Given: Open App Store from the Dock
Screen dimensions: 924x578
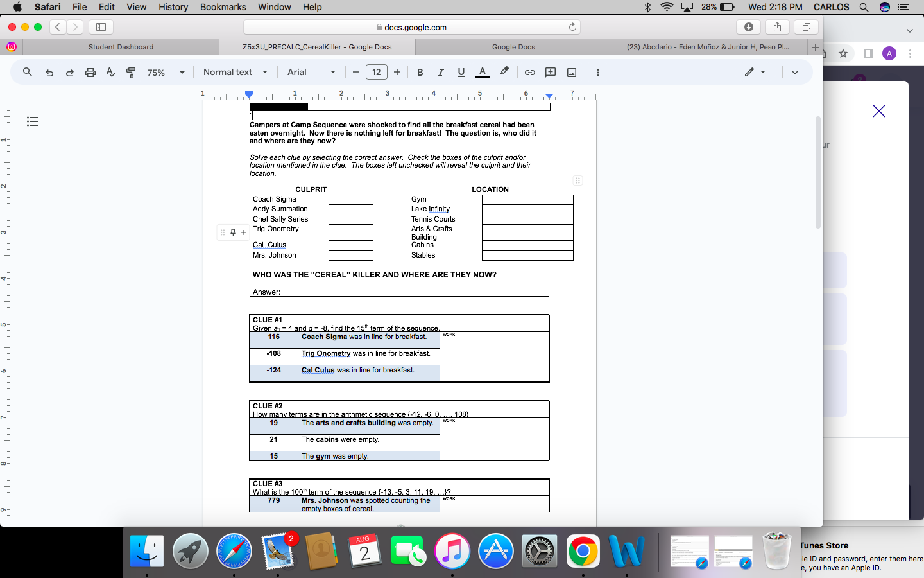Looking at the screenshot, I should pos(496,551).
